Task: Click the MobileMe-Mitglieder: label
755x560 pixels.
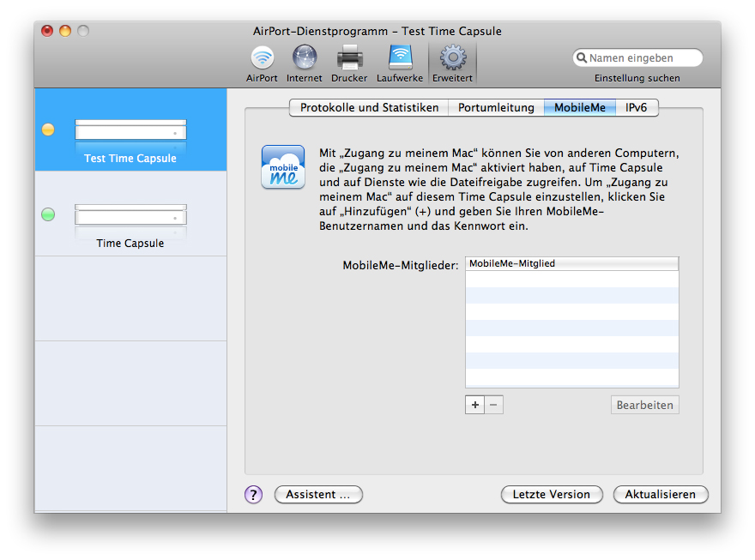Action: (400, 265)
